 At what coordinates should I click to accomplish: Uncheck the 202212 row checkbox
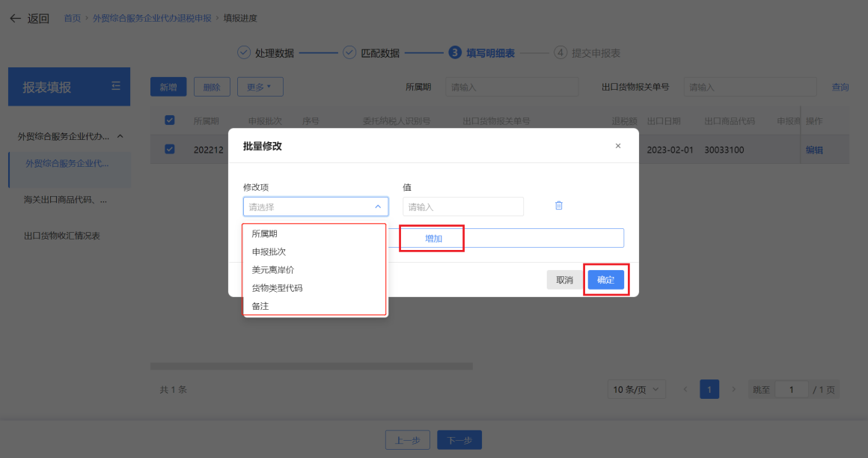(169, 149)
